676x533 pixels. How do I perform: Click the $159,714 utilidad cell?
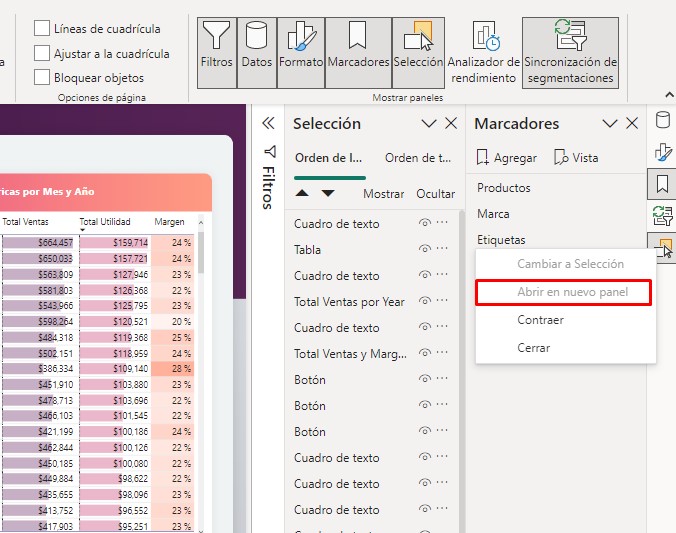tap(114, 243)
